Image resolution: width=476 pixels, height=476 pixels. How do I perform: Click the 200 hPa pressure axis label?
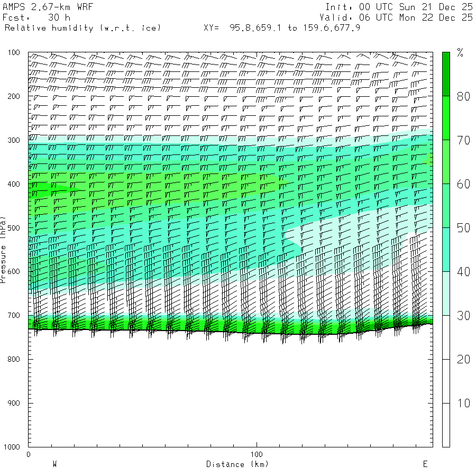(x=14, y=96)
